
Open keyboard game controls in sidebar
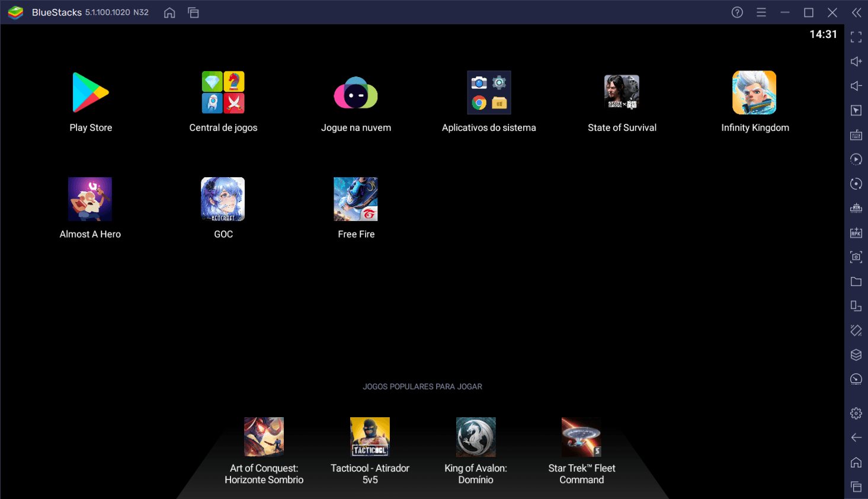tap(856, 135)
